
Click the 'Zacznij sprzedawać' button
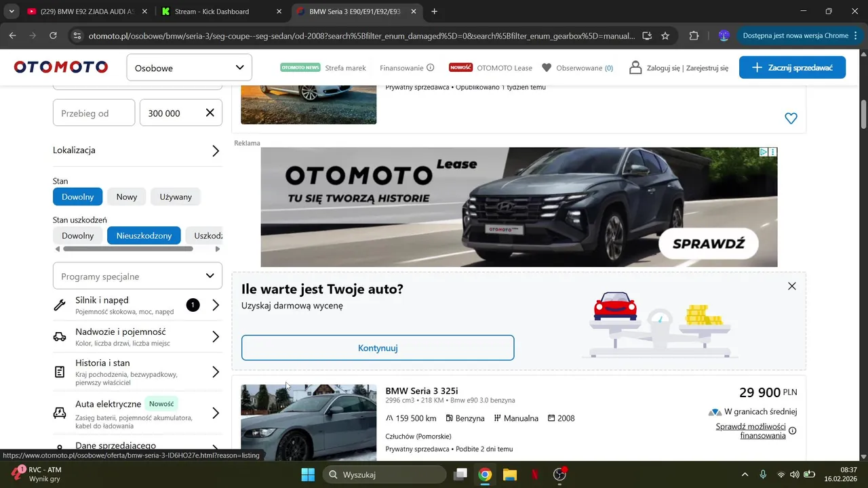coord(792,68)
